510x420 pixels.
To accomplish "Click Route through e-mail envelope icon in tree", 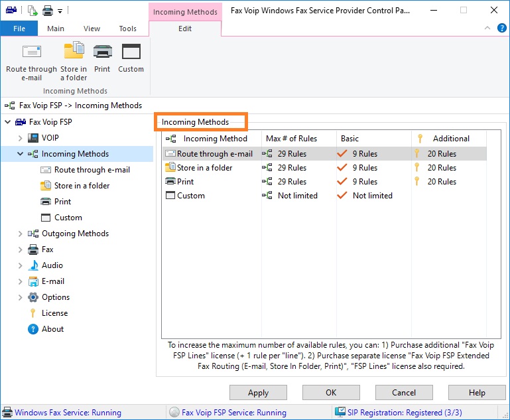I will click(x=46, y=170).
